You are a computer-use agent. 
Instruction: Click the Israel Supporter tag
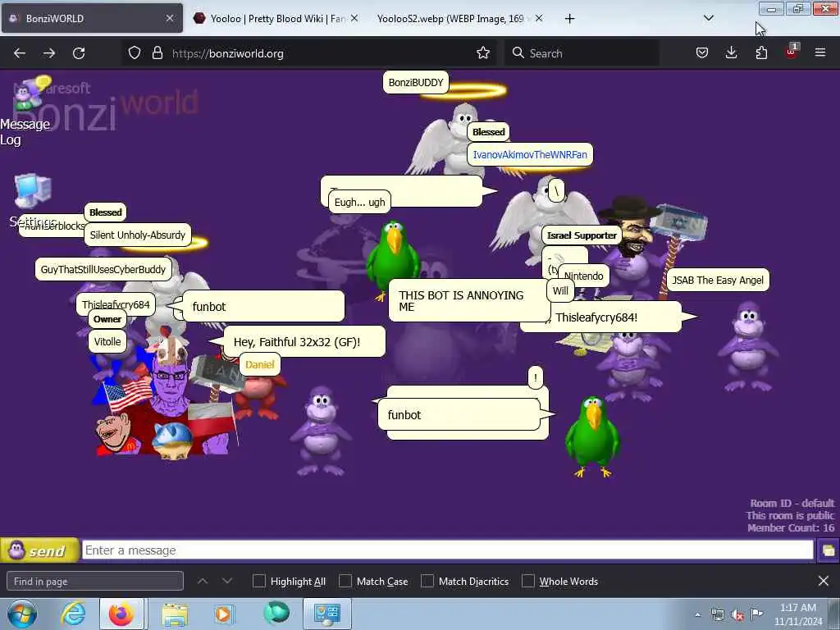[x=582, y=235]
